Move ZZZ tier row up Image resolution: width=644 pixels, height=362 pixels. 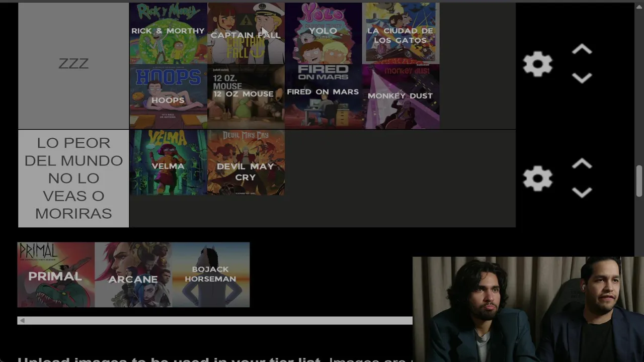582,50
